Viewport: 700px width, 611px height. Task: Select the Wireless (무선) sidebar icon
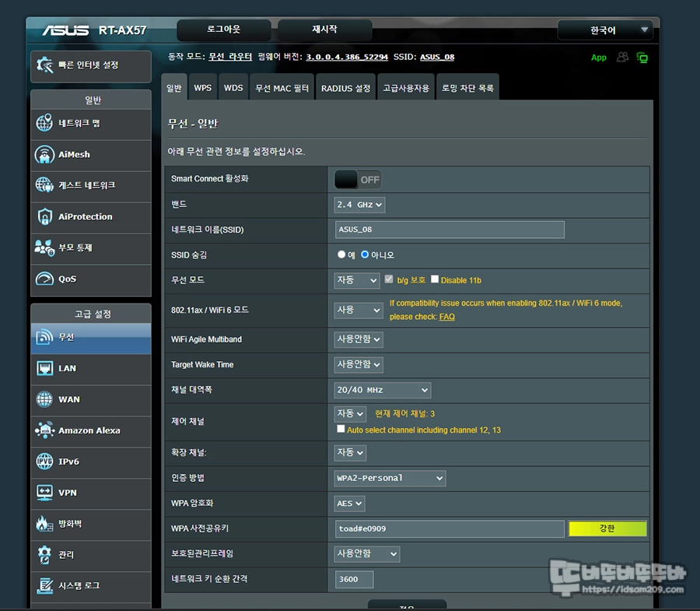pos(44,337)
